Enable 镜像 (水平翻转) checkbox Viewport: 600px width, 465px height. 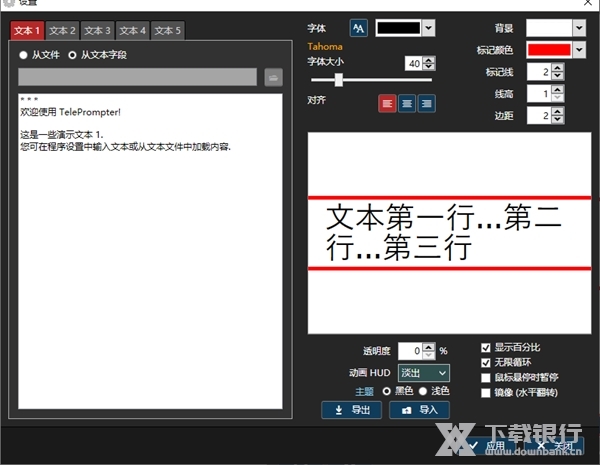(486, 393)
